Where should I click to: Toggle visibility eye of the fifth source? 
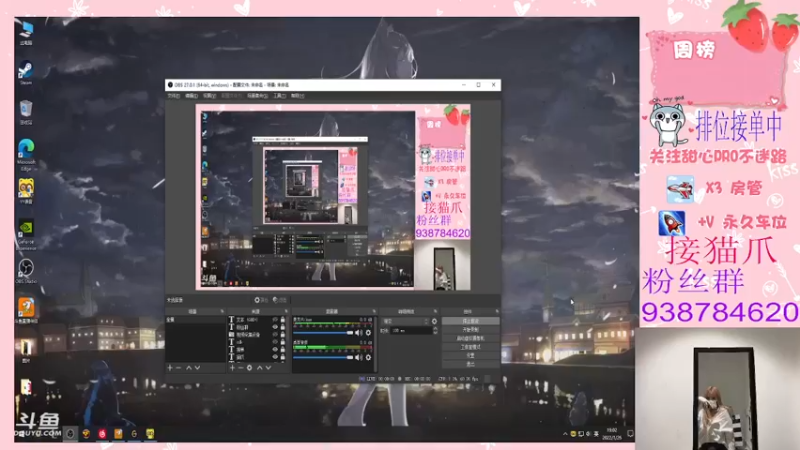pyautogui.click(x=276, y=349)
